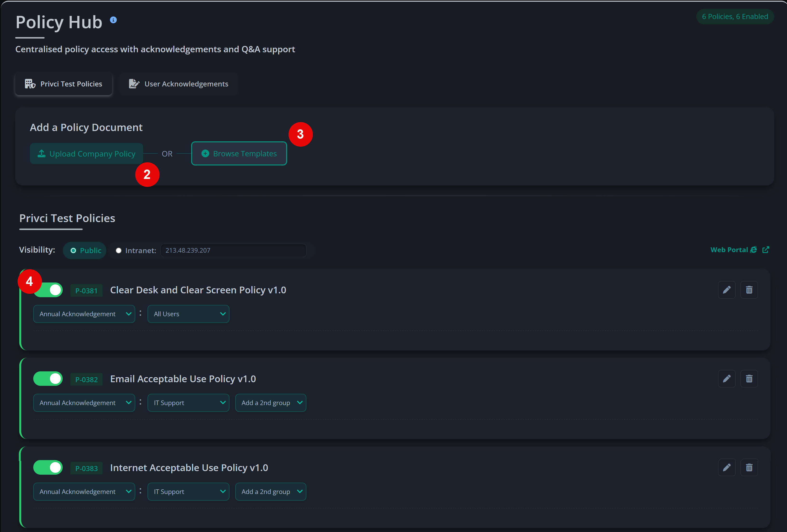The image size is (787, 532).
Task: Edit the Clear Desk and Clear Screen Policy
Action: click(x=727, y=290)
